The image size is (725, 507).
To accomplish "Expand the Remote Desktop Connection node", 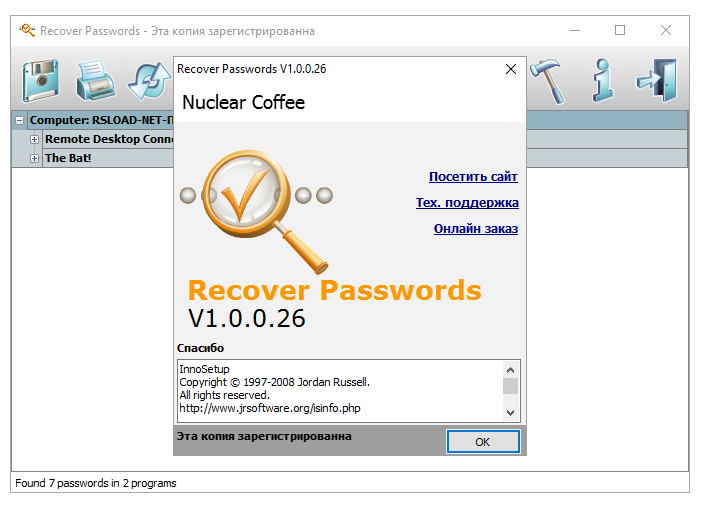I will [x=34, y=139].
